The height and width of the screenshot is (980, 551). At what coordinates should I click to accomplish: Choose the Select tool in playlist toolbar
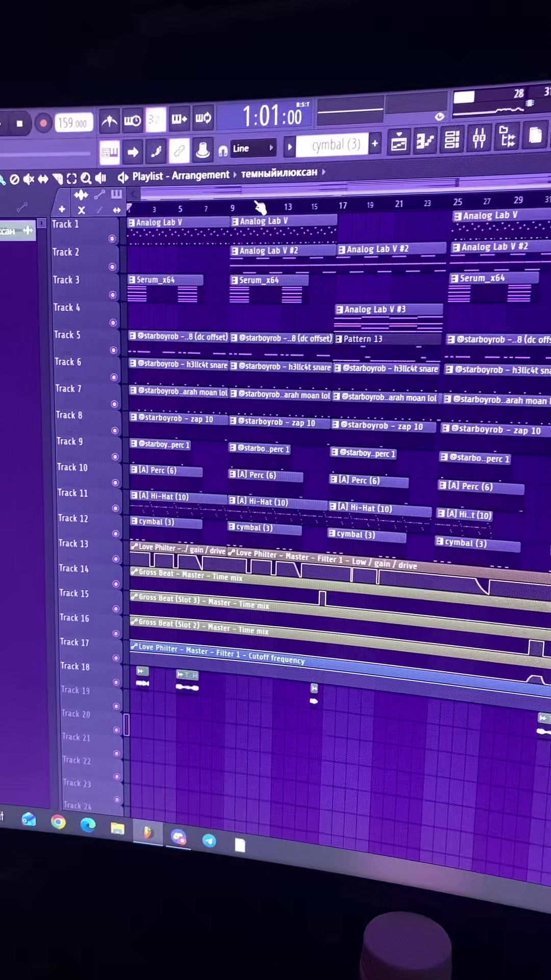[x=72, y=179]
